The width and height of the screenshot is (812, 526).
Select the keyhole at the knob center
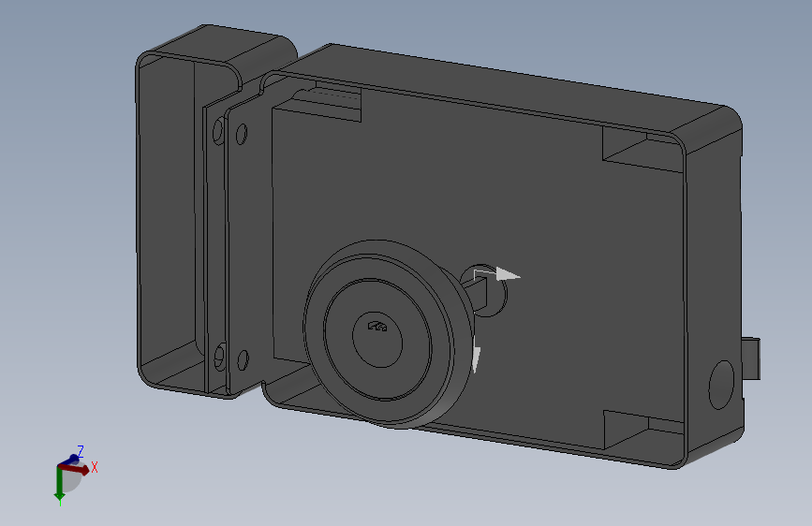(x=377, y=326)
